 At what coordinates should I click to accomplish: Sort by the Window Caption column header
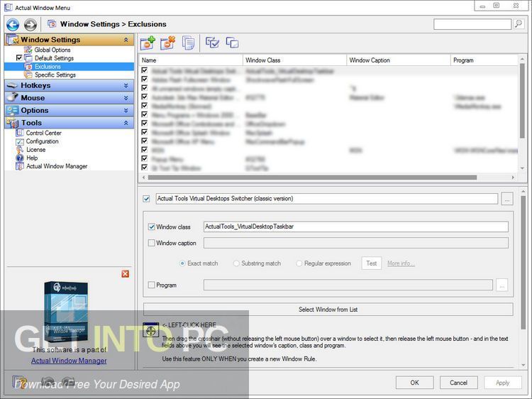pyautogui.click(x=399, y=60)
